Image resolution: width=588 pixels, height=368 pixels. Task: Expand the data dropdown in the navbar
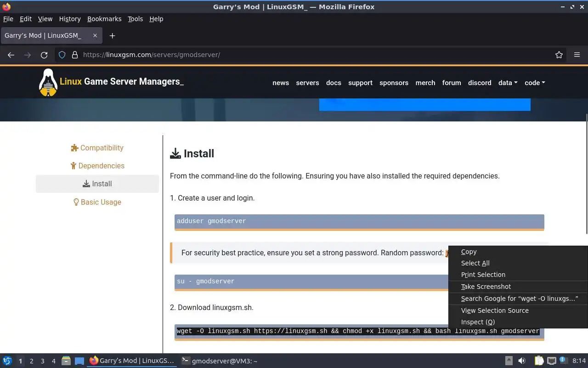(508, 83)
